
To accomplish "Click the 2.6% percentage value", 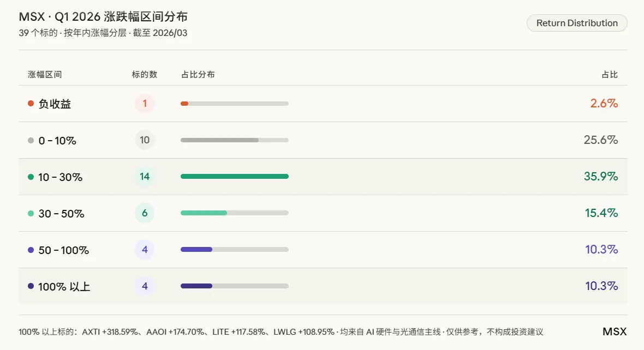I will point(604,104).
